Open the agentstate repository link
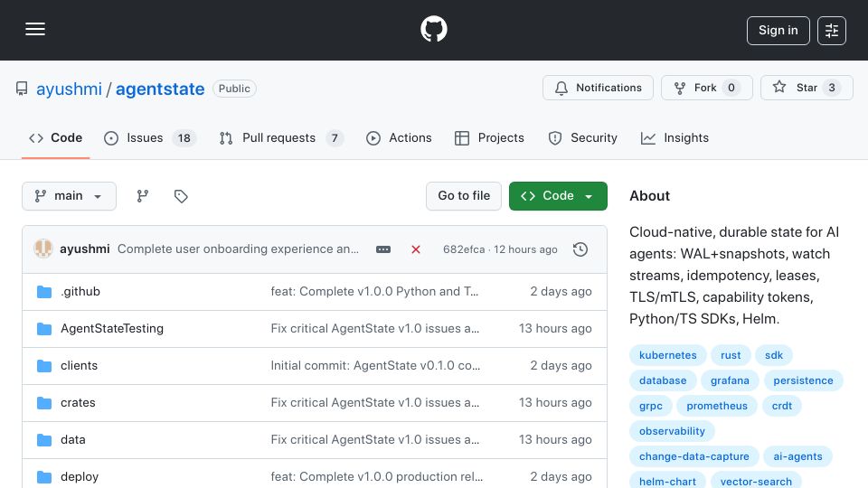The height and width of the screenshot is (488, 868). pyautogui.click(x=160, y=89)
